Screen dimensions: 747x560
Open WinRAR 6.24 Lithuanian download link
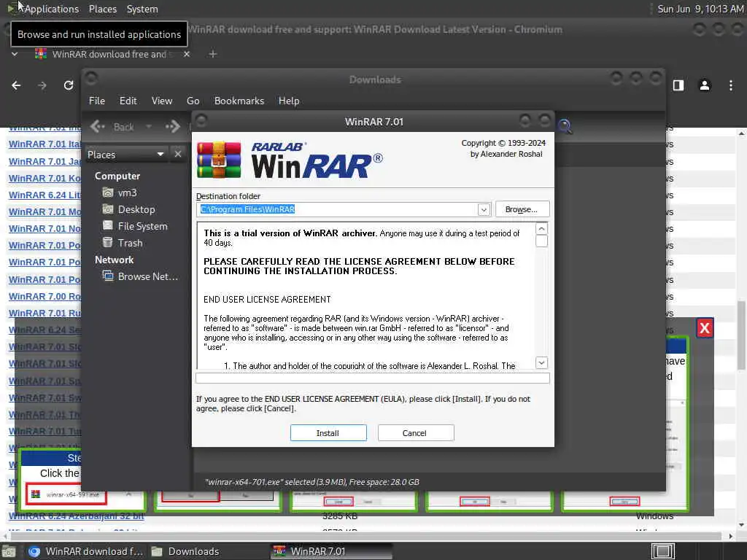[x=44, y=195]
